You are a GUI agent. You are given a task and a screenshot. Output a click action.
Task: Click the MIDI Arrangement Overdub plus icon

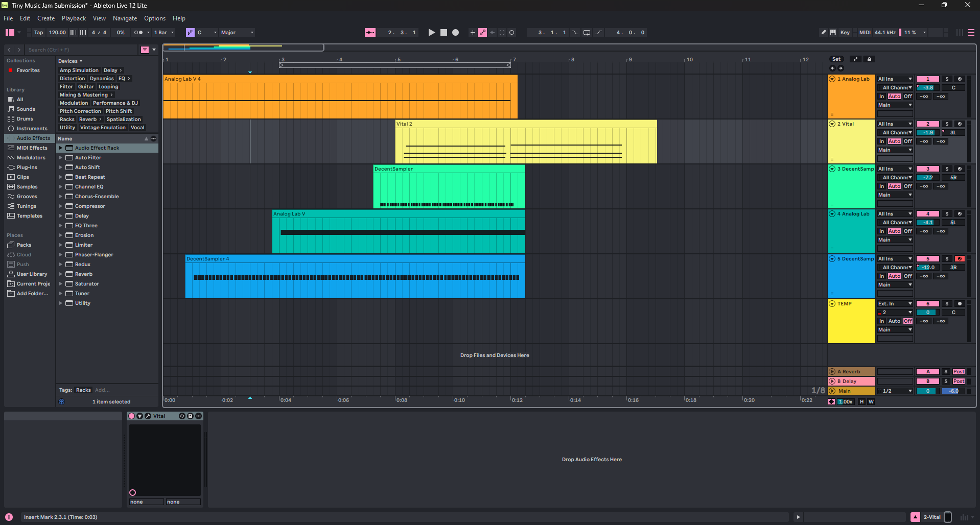tap(473, 33)
